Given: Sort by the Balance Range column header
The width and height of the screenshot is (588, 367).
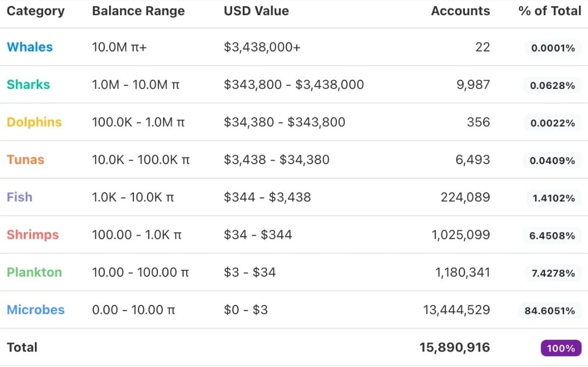Looking at the screenshot, I should [138, 11].
